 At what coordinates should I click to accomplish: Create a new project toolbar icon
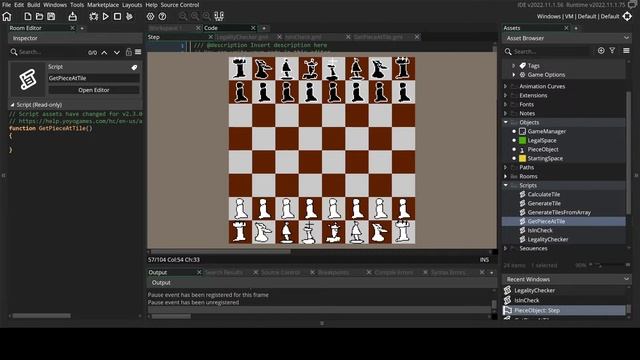pos(28,16)
